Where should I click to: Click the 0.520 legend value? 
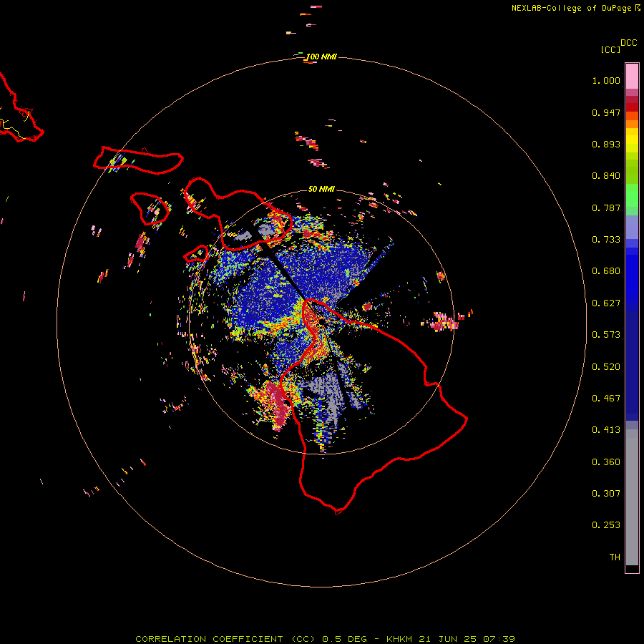coord(606,367)
